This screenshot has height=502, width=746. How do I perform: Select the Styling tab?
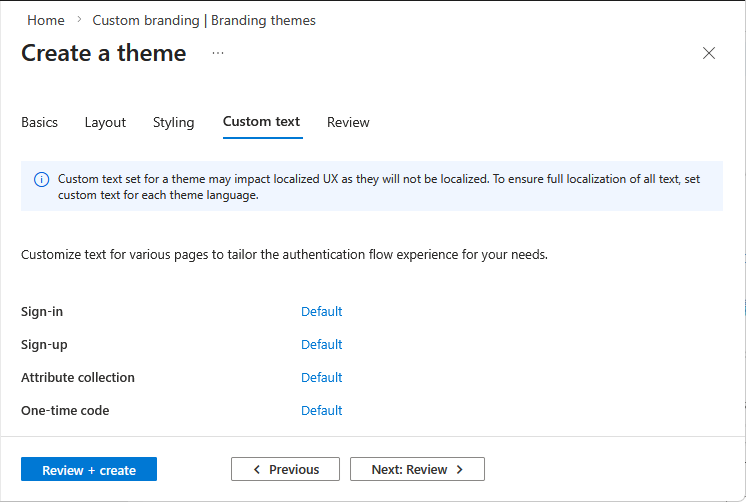pyautogui.click(x=173, y=122)
